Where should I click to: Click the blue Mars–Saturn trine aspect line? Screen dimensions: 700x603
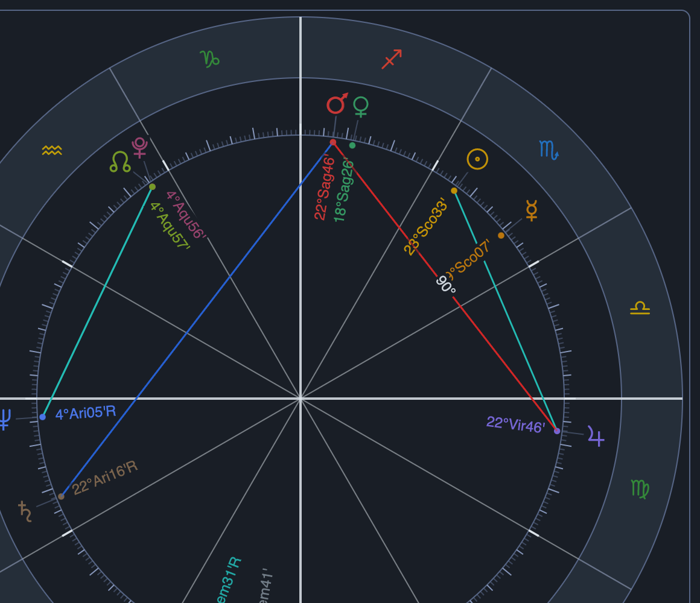pyautogui.click(x=197, y=320)
